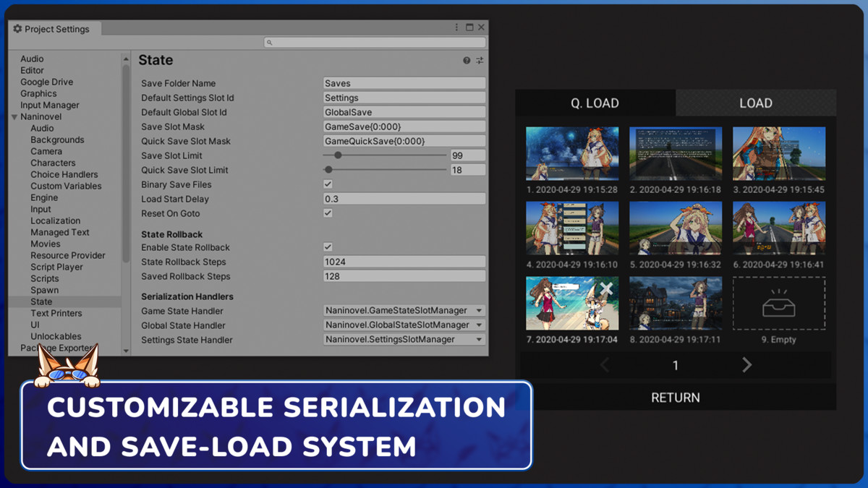
Task: Click the Save Folder Name field
Action: point(404,83)
